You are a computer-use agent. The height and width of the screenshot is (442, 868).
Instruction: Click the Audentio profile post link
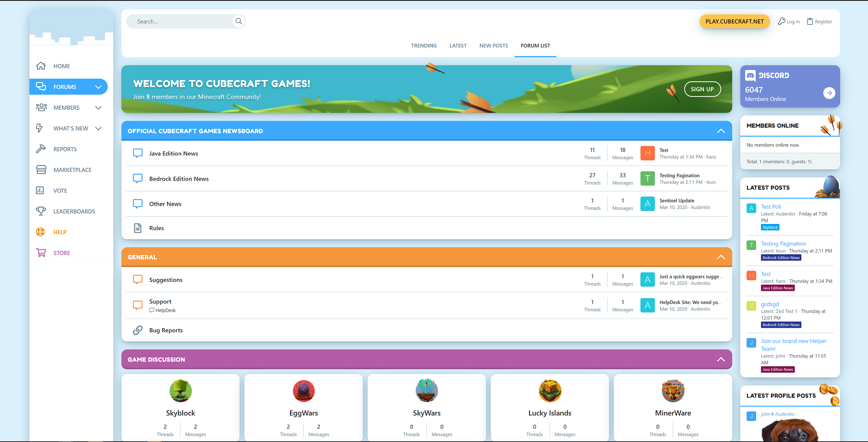(785, 414)
